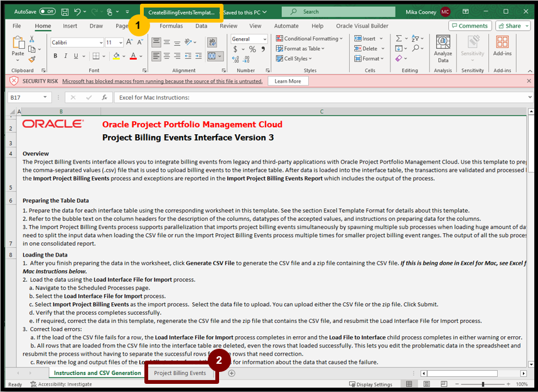Switch to Page Layout view in status bar
The width and height of the screenshot is (538, 392).
click(x=426, y=384)
